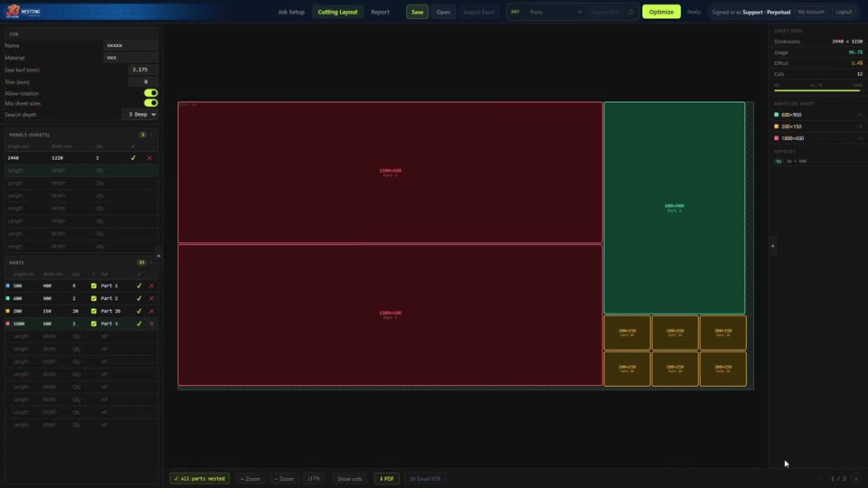868x488 pixels.
Task: Toggle Mix sheet sizes switch
Action: click(151, 103)
